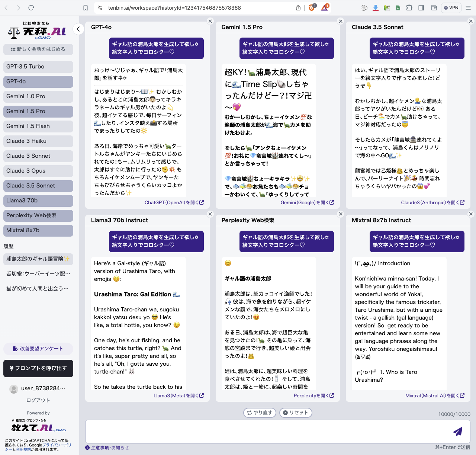Enable the Gemini 1.5 Flash model
The width and height of the screenshot is (476, 455).
point(38,126)
